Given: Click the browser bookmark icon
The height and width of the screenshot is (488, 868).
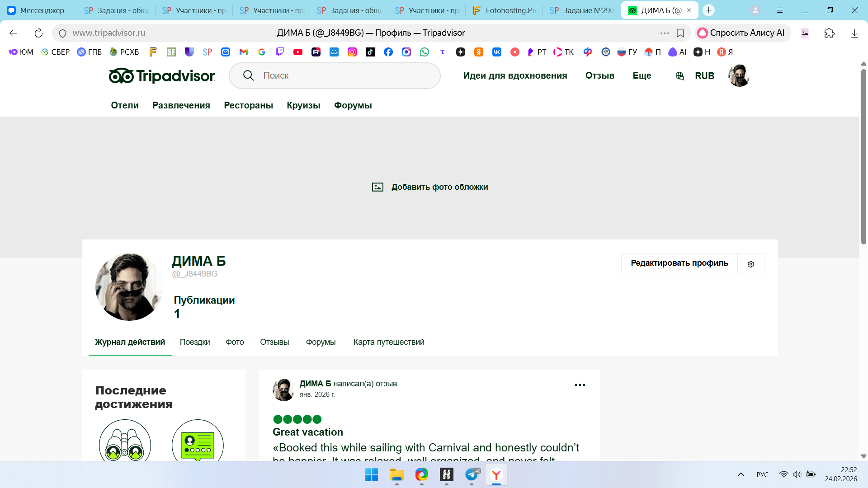Looking at the screenshot, I should coord(680,33).
